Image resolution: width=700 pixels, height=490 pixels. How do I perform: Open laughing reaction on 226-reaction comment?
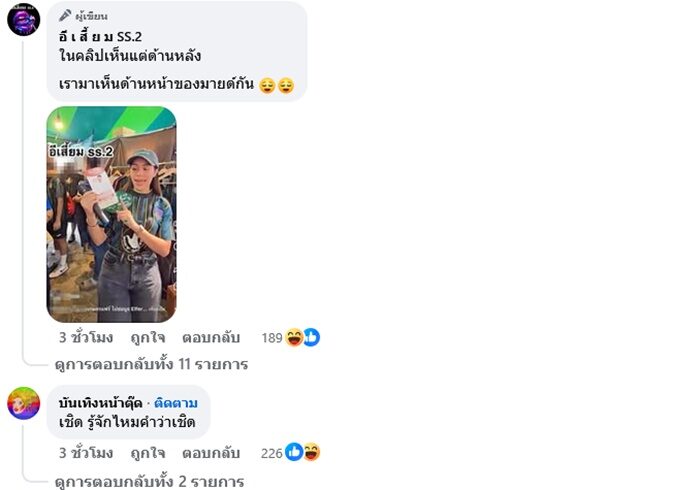coord(312,452)
